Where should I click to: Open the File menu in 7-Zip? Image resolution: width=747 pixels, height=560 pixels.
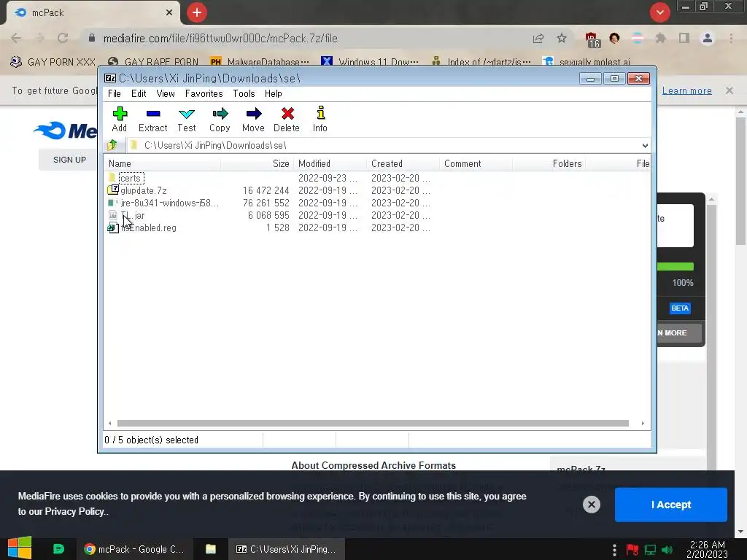[115, 93]
